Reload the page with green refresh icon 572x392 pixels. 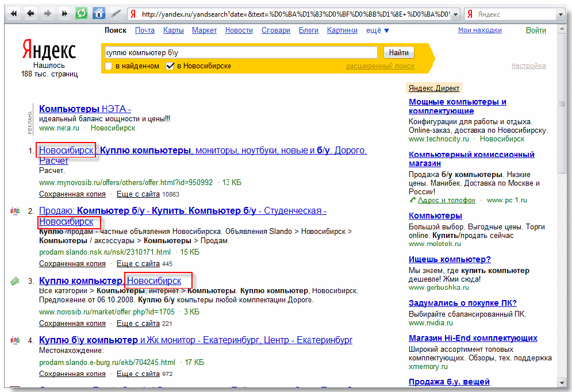pyautogui.click(x=82, y=14)
